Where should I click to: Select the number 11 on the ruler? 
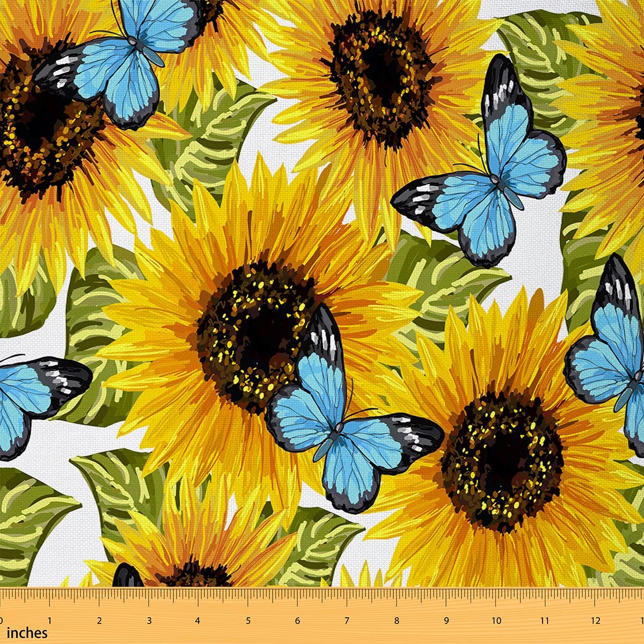[546, 621]
